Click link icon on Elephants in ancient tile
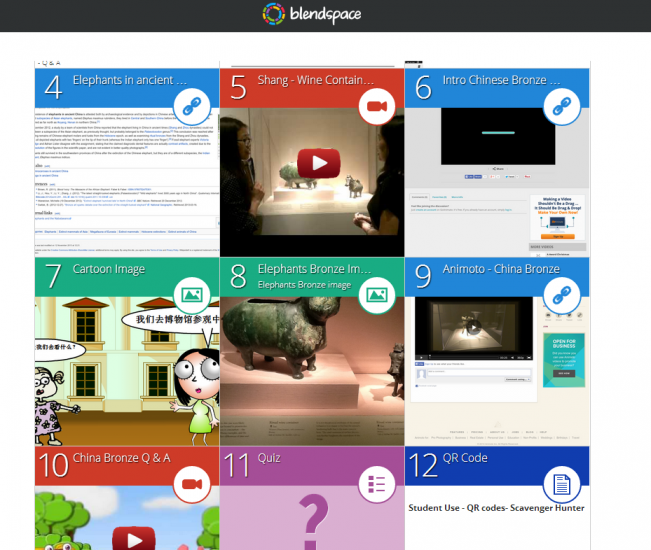 click(x=192, y=106)
